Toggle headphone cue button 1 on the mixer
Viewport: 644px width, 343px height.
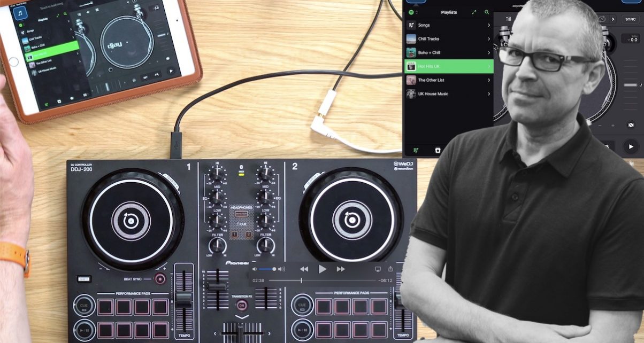pyautogui.click(x=234, y=234)
